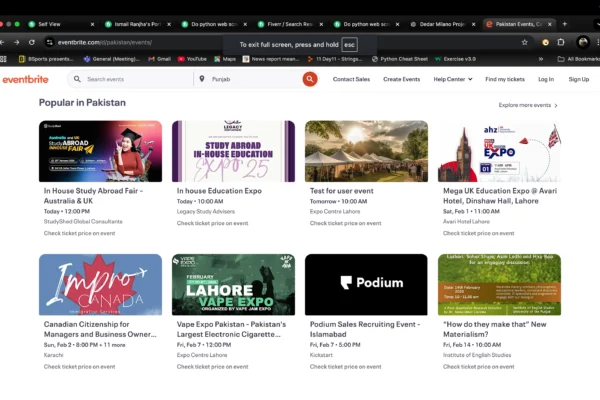Open the site information icon in address bar
Image resolution: width=600 pixels, height=400 pixels.
coord(49,42)
